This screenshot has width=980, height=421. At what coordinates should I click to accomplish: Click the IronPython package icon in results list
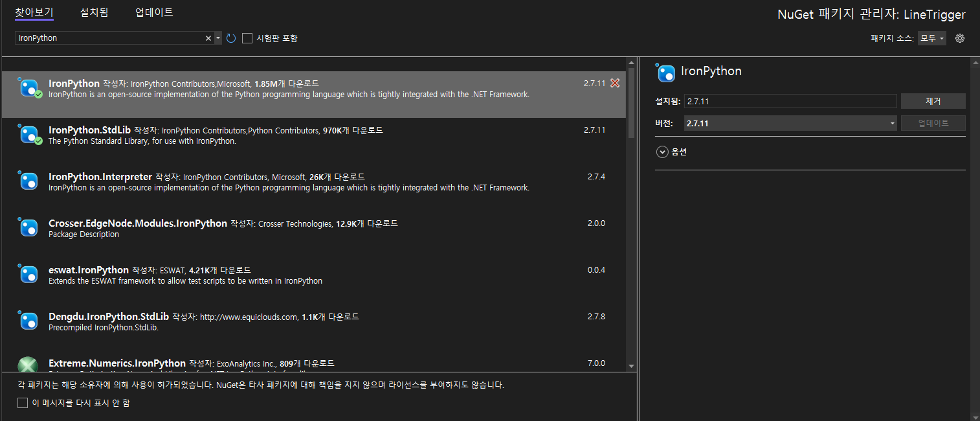[x=29, y=88]
